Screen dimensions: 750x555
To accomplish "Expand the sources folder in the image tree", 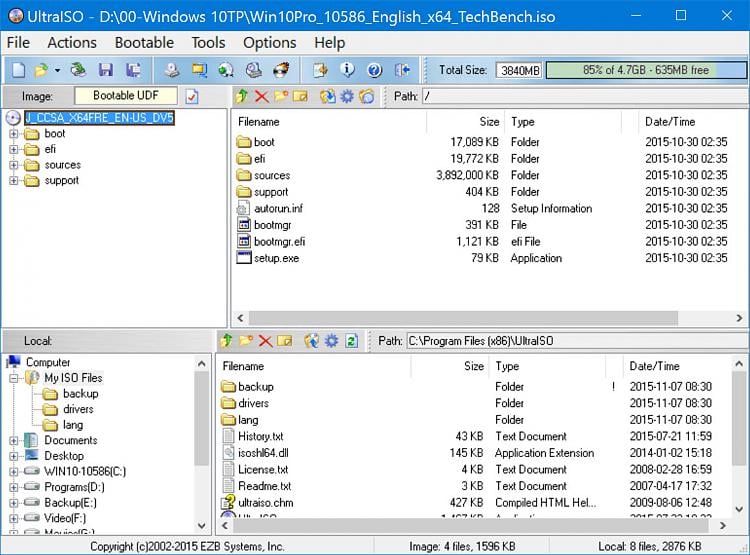I will click(14, 165).
